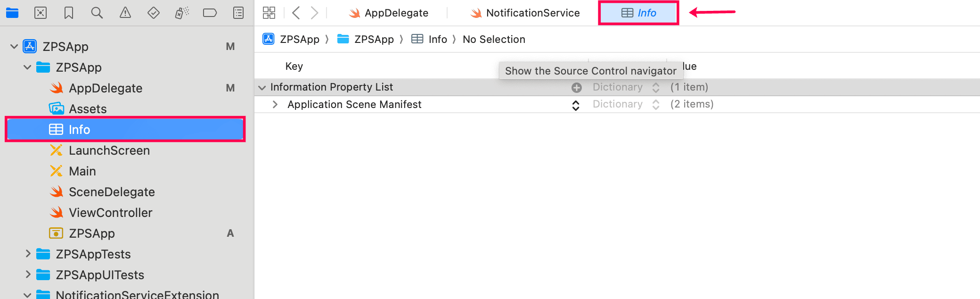Screen dimensions: 980x299
Task: Switch to the NotificationService tab
Action: point(525,13)
